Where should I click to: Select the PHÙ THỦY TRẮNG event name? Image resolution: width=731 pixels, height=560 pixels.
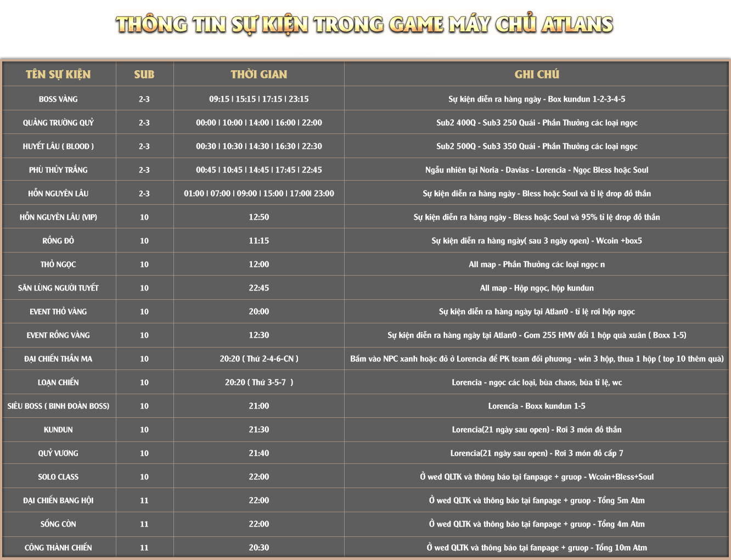(x=58, y=170)
